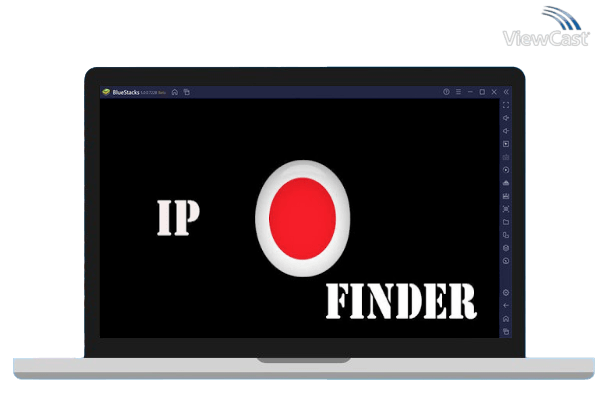The width and height of the screenshot is (602, 414).
Task: Open the Home icon in the title bar
Action: click(x=175, y=92)
